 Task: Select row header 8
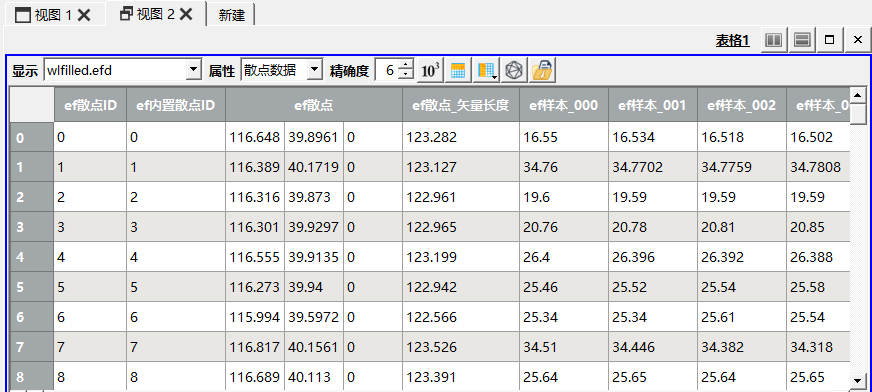pyautogui.click(x=32, y=376)
